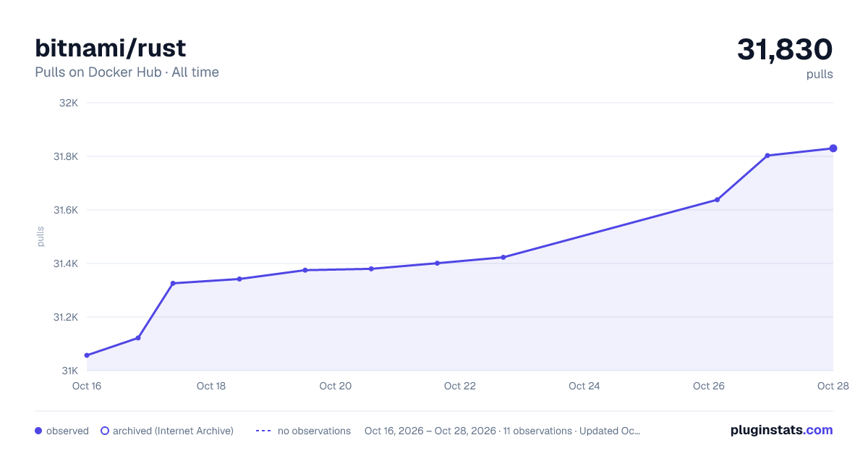The height and width of the screenshot is (456, 868).
Task: Click the 'archived (Internet Archive)' legend label
Action: click(x=173, y=431)
